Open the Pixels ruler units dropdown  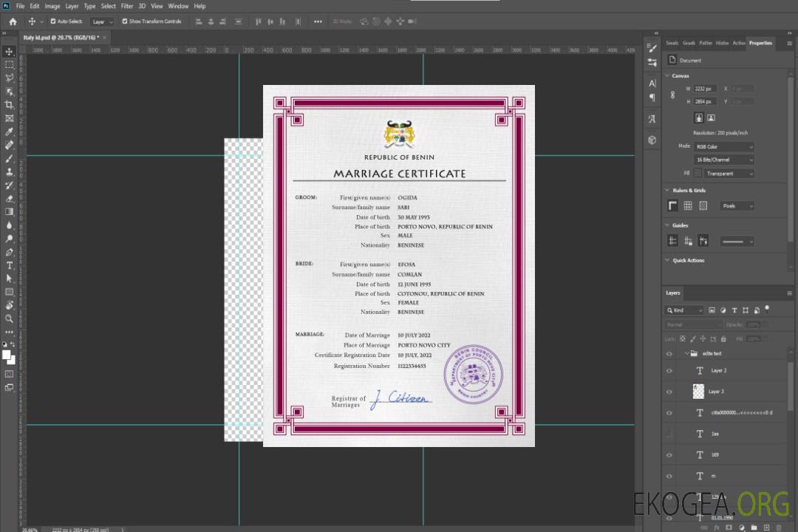737,205
